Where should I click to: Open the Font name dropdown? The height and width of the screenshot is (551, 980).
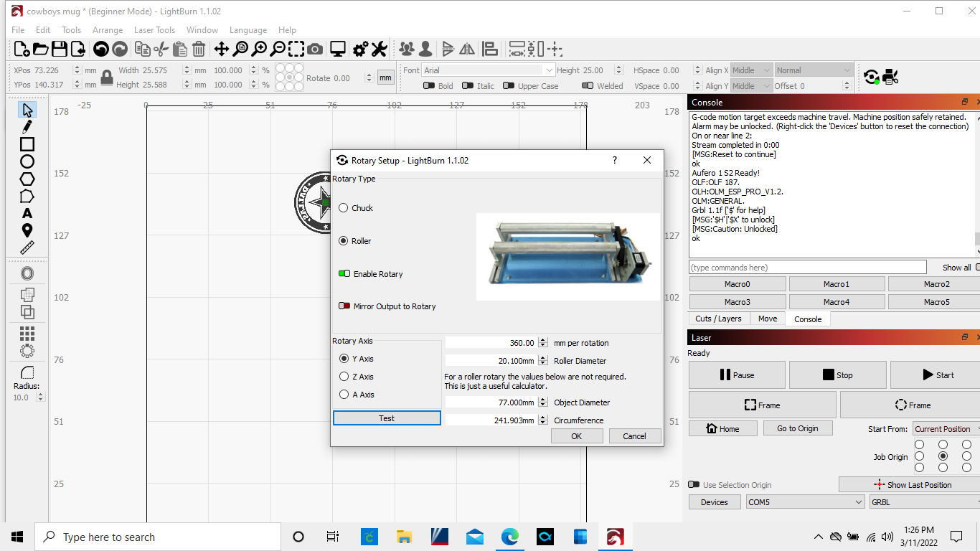point(488,70)
